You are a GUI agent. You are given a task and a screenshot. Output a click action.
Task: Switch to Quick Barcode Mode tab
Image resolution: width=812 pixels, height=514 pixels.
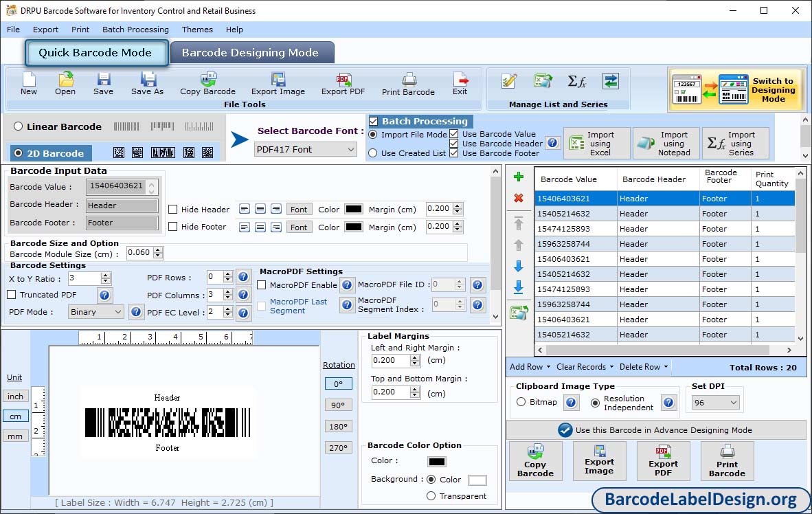click(95, 53)
